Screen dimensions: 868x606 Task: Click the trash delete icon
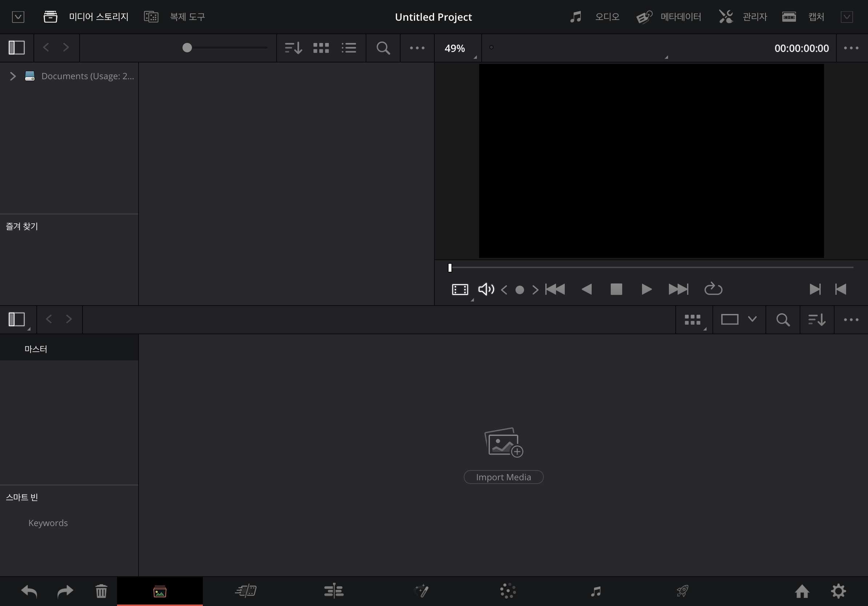pyautogui.click(x=101, y=591)
